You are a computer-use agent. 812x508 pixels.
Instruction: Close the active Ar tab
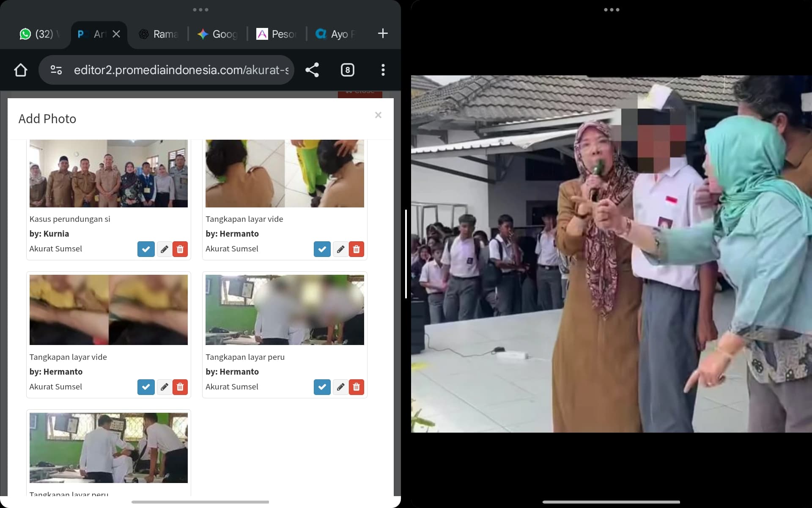pos(116,34)
